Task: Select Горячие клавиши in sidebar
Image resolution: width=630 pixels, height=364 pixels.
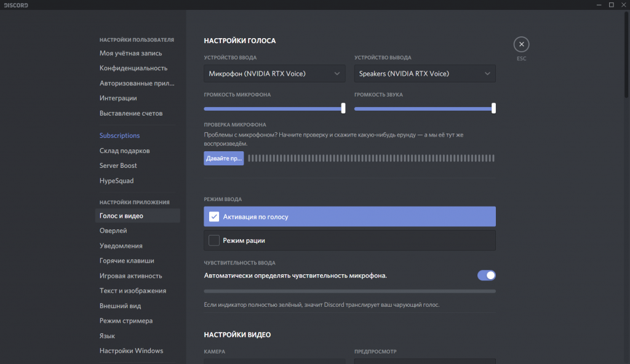Action: pos(127,261)
